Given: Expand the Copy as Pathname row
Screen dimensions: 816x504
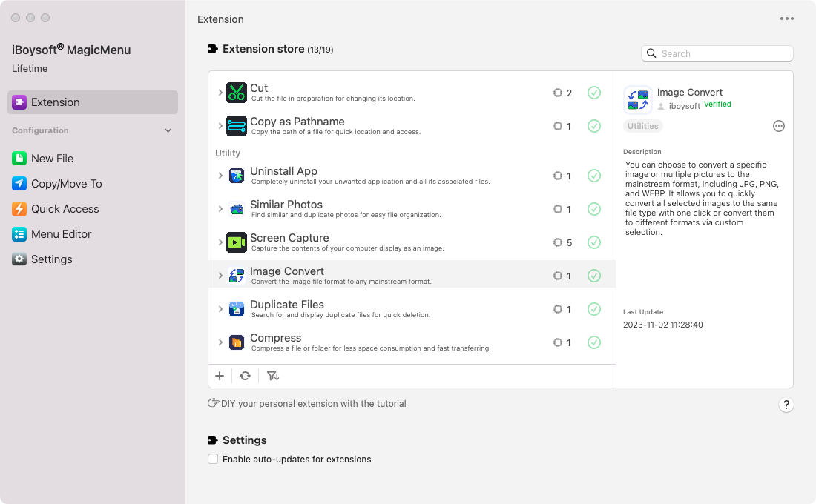Looking at the screenshot, I should (x=220, y=126).
